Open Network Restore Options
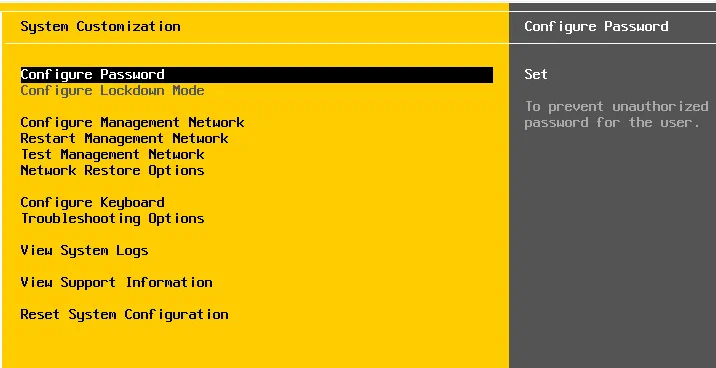The image size is (716, 368). click(112, 170)
